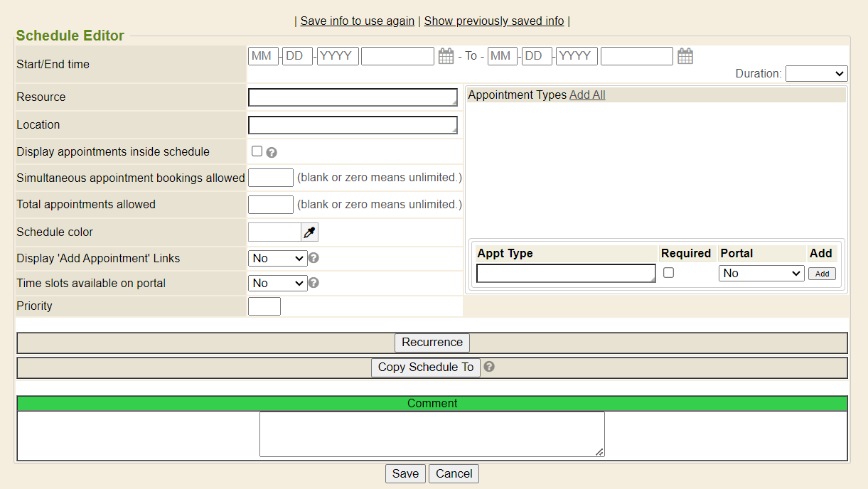868x489 pixels.
Task: Click help icon beside Copy Schedule To
Action: (x=489, y=367)
